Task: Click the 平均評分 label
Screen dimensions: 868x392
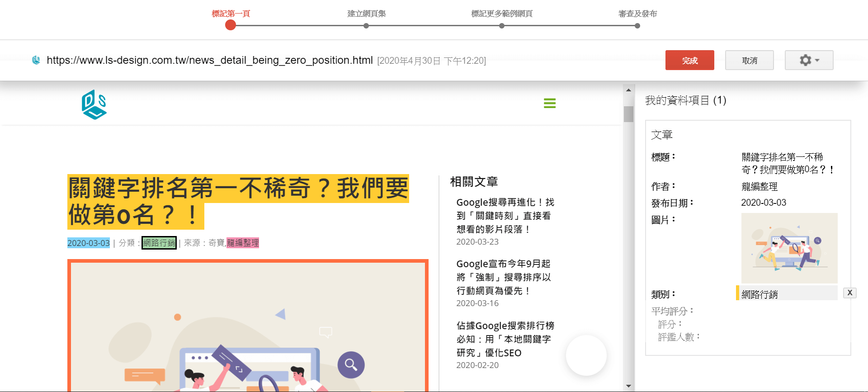Action: pyautogui.click(x=672, y=311)
